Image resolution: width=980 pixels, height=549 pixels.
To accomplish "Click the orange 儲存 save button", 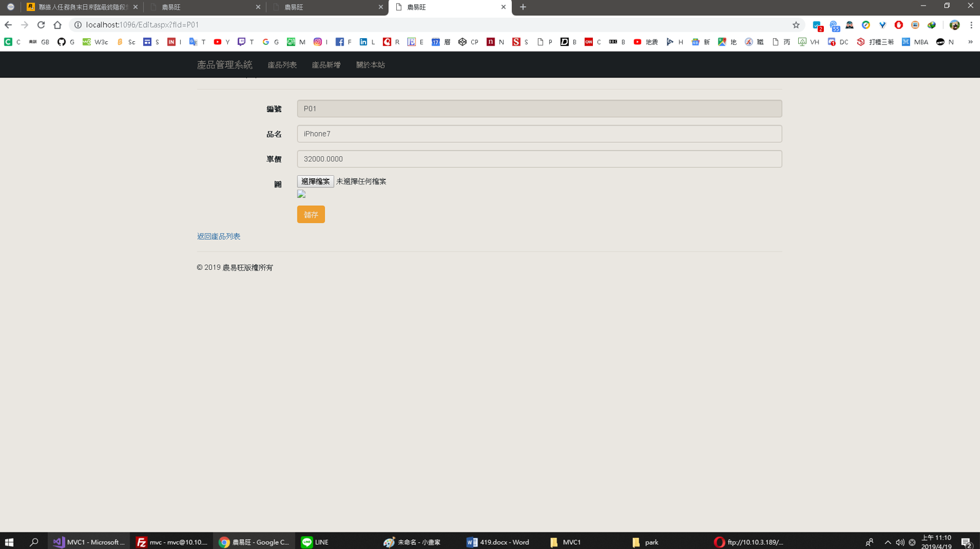I will pyautogui.click(x=311, y=215).
